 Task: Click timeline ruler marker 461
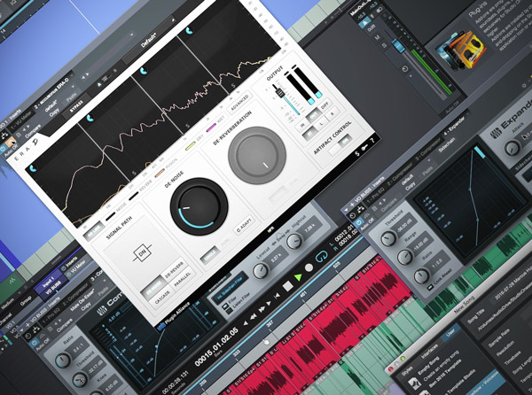pyautogui.click(x=304, y=296)
